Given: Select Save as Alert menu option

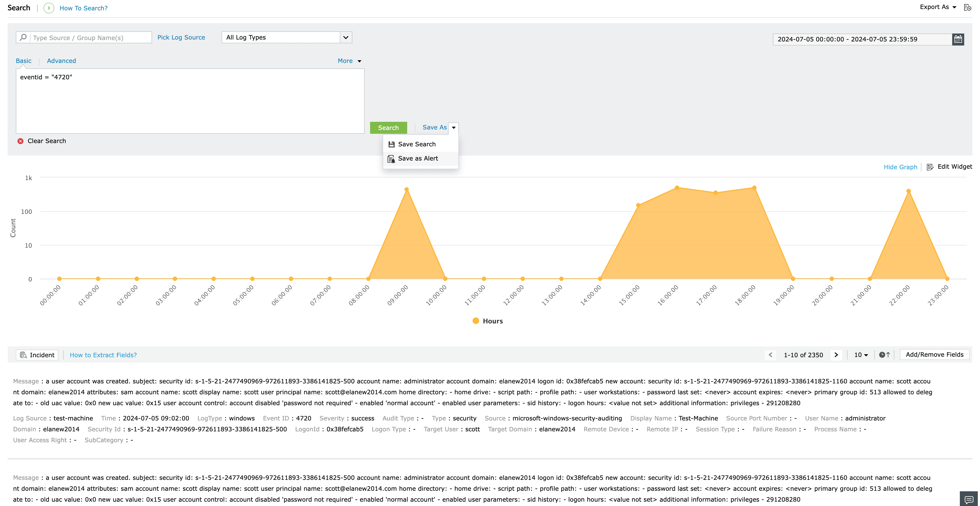Looking at the screenshot, I should pos(418,159).
